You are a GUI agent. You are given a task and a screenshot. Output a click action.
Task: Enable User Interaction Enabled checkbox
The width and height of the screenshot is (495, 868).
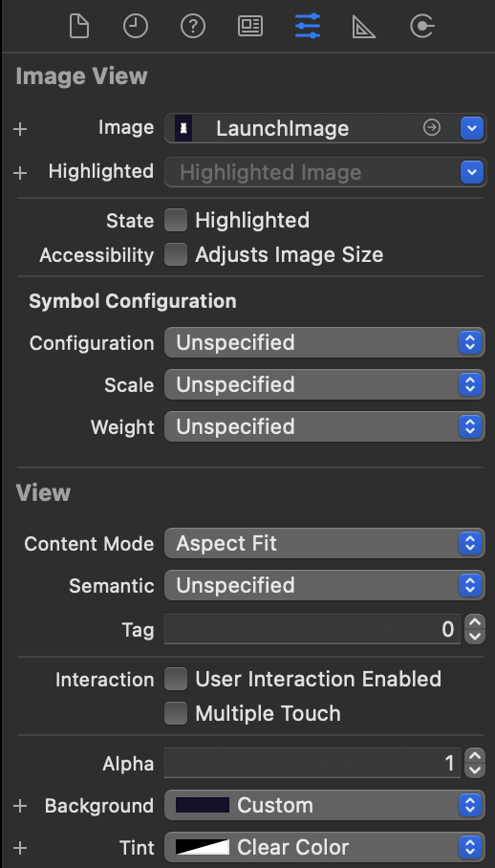(176, 679)
